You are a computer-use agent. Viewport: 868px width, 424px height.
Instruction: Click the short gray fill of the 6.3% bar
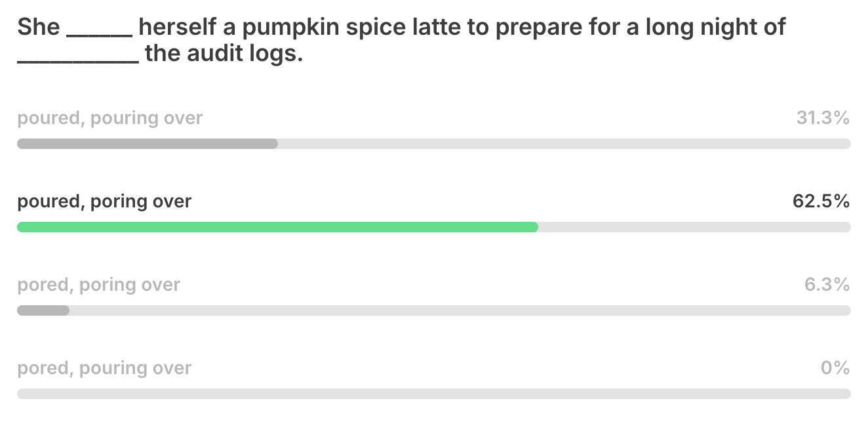[x=43, y=310]
